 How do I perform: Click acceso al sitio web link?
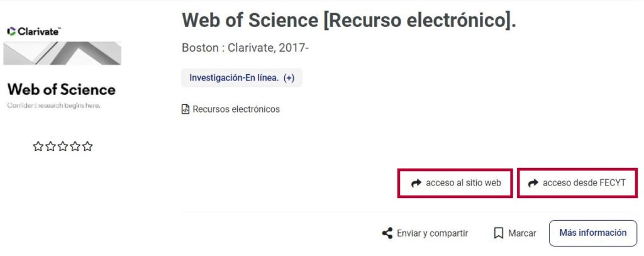point(463,183)
